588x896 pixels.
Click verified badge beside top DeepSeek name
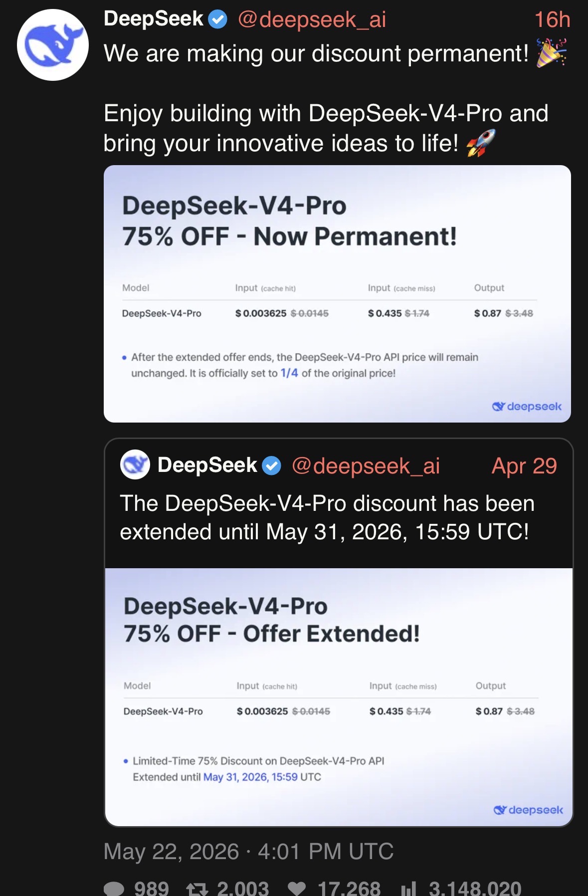[217, 19]
